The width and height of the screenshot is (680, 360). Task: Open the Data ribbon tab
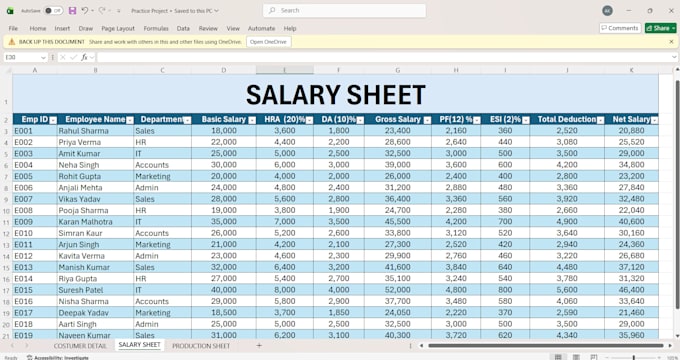click(x=183, y=28)
